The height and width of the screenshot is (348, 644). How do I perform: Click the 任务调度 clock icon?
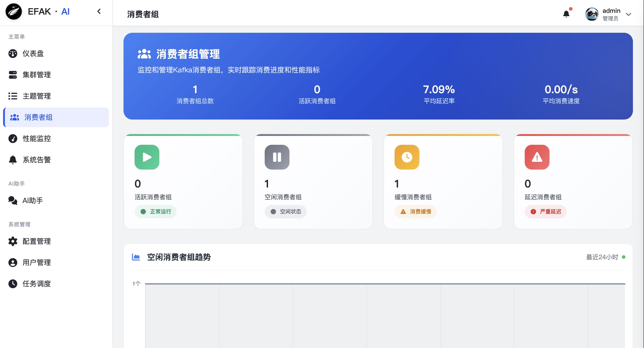[x=13, y=284]
